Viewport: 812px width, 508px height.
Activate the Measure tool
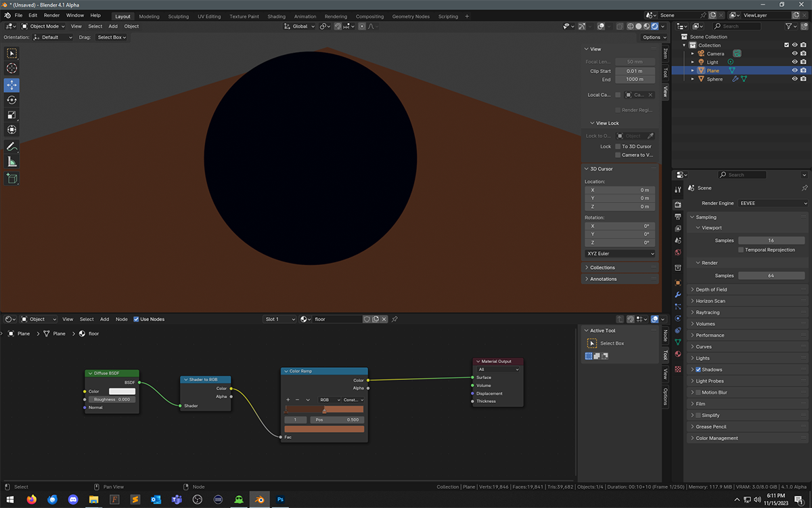[12, 162]
